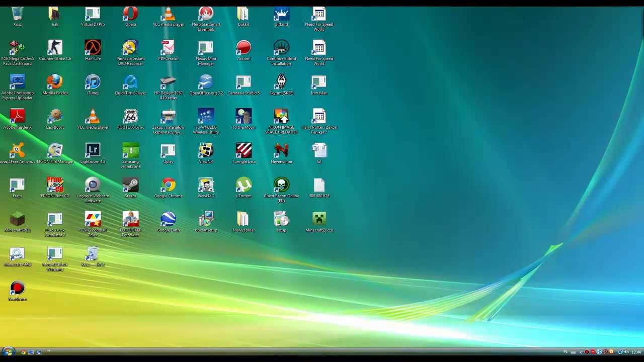Viewport: 644px width, 362px height.
Task: Open HP Deskjet 1050 J410 series
Action: [x=168, y=87]
